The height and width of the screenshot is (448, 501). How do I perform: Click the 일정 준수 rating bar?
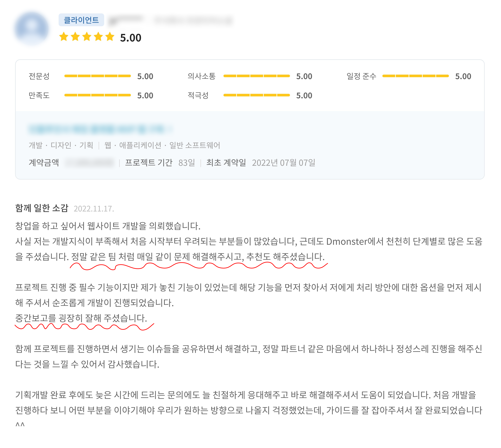pyautogui.click(x=415, y=76)
